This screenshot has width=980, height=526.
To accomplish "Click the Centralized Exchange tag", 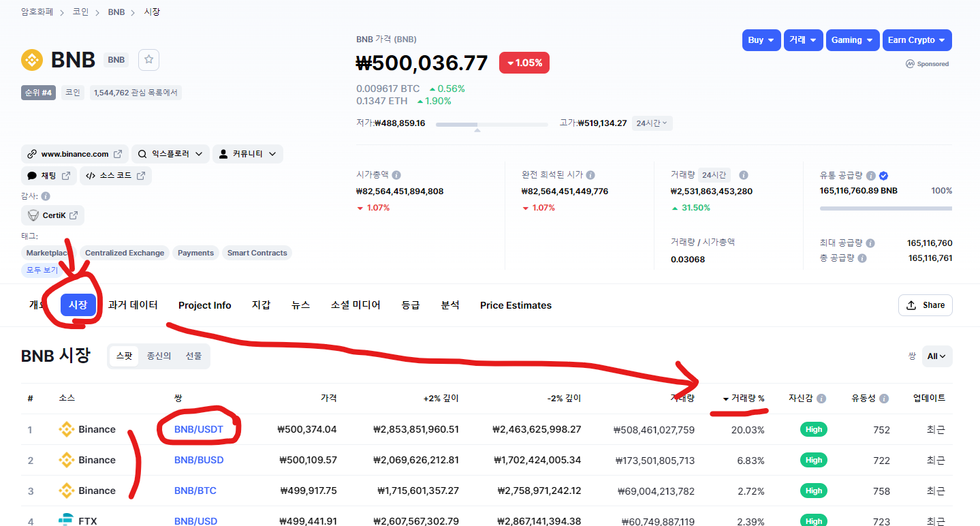I will [125, 253].
